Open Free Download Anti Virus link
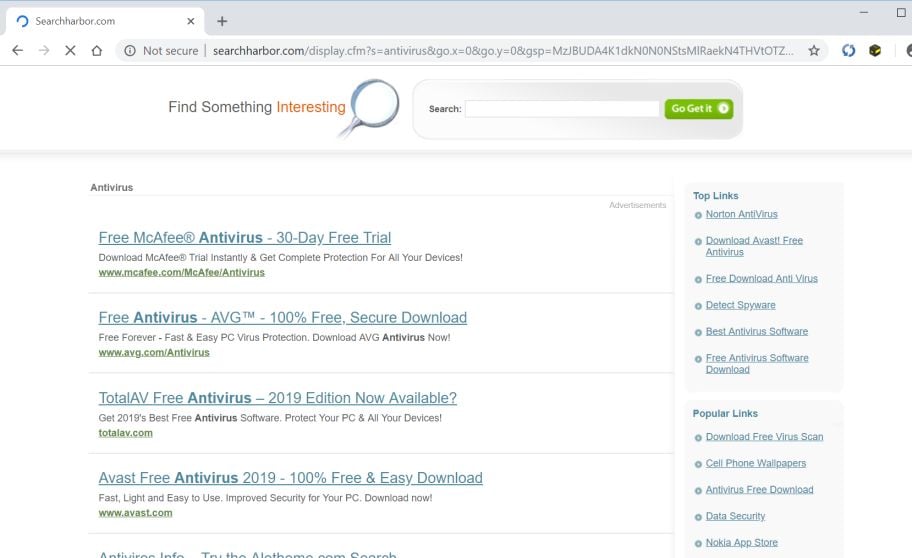 [x=761, y=279]
